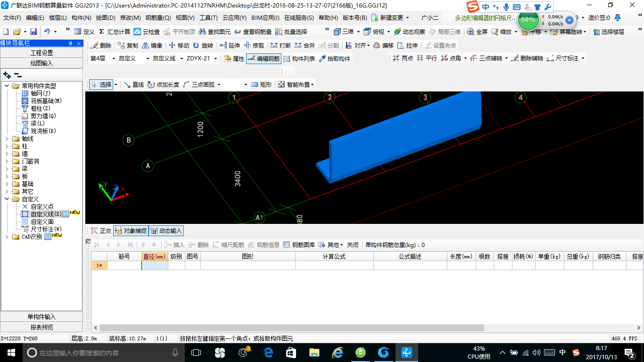Toggle 正交 orthogonal mode
This screenshot has height=362, width=644.
click(101, 231)
